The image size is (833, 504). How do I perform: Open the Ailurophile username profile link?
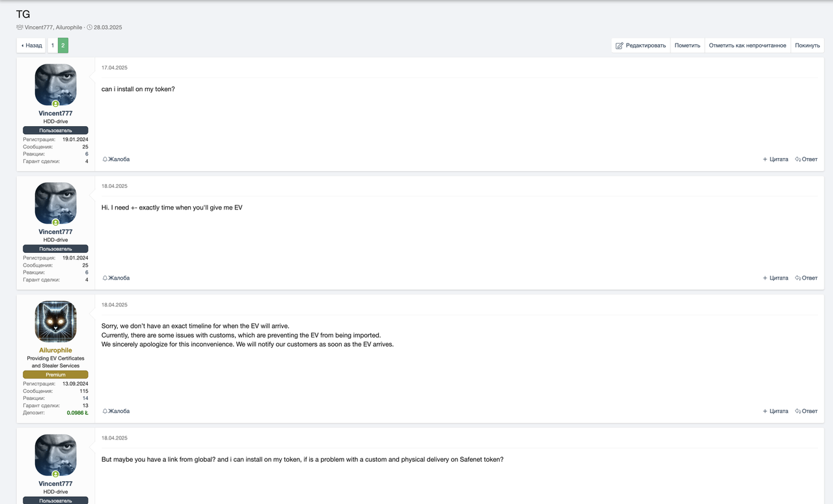coord(55,350)
